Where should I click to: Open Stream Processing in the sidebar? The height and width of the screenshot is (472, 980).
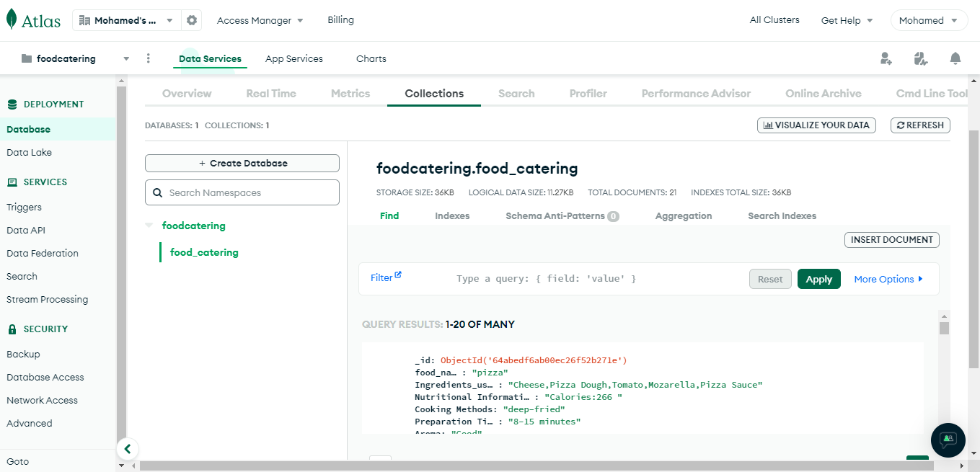pyautogui.click(x=47, y=300)
